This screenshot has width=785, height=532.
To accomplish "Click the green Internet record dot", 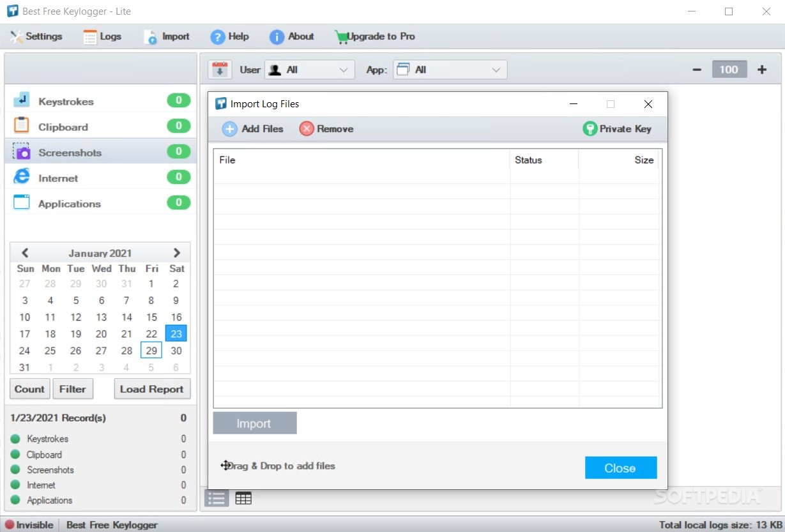I will point(15,485).
